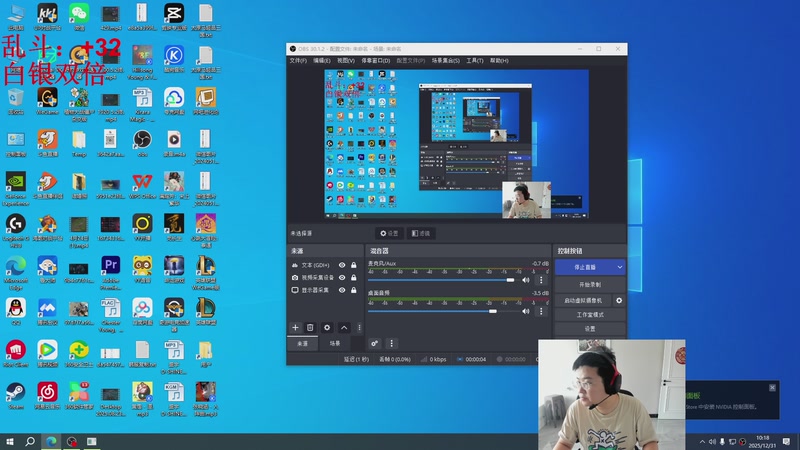Unlock the 文本 (GDI+) source
Image resolution: width=800 pixels, height=450 pixels.
tap(354, 265)
